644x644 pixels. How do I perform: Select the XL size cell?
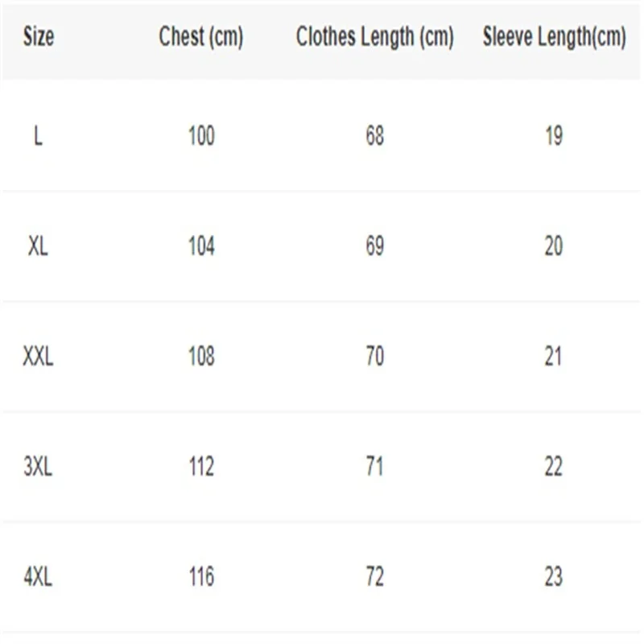[38, 246]
